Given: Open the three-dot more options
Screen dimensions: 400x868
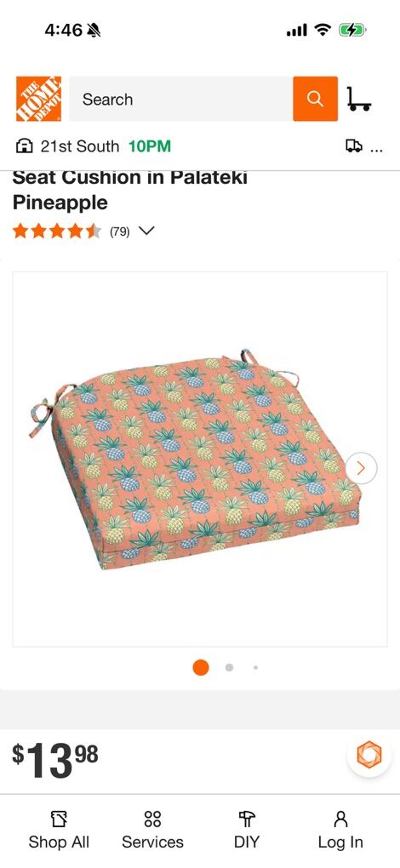Looking at the screenshot, I should coord(376,150).
